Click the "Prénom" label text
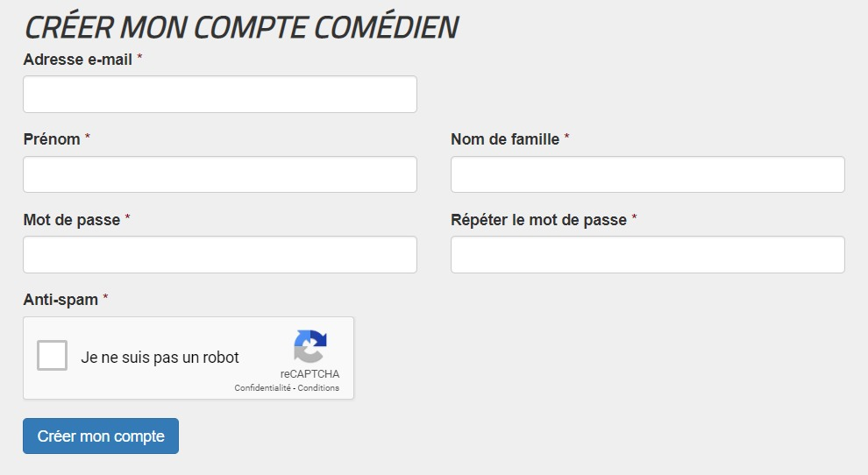This screenshot has width=868, height=475. tap(52, 139)
